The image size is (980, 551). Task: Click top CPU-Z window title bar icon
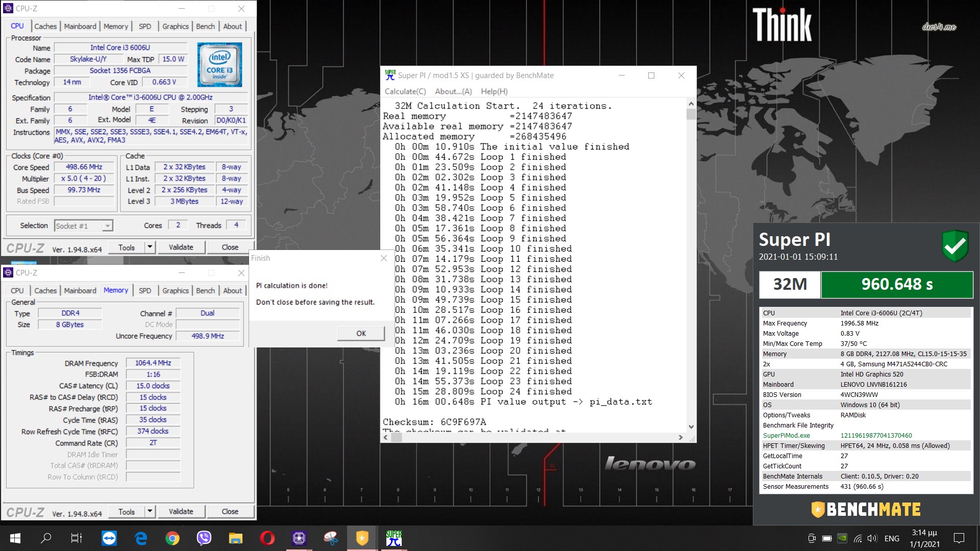tap(8, 8)
